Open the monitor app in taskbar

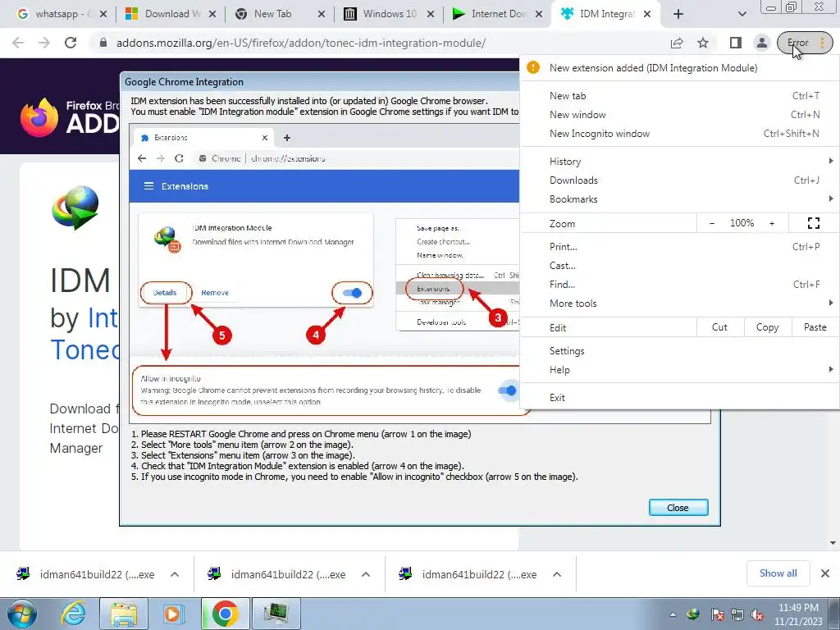tap(276, 614)
